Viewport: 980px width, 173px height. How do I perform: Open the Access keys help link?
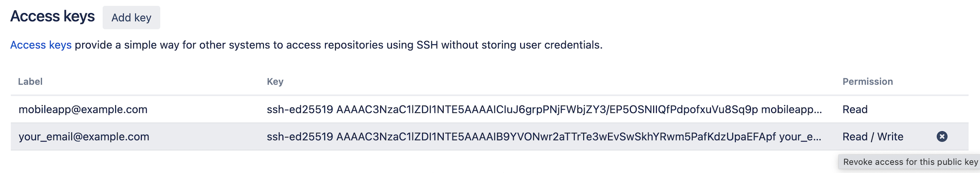pyautogui.click(x=41, y=45)
